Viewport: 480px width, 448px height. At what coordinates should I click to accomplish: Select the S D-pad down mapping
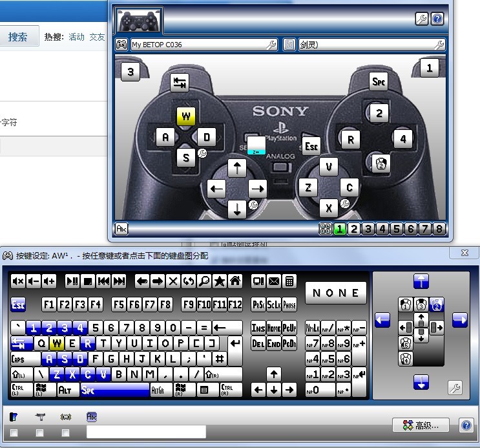(x=186, y=158)
